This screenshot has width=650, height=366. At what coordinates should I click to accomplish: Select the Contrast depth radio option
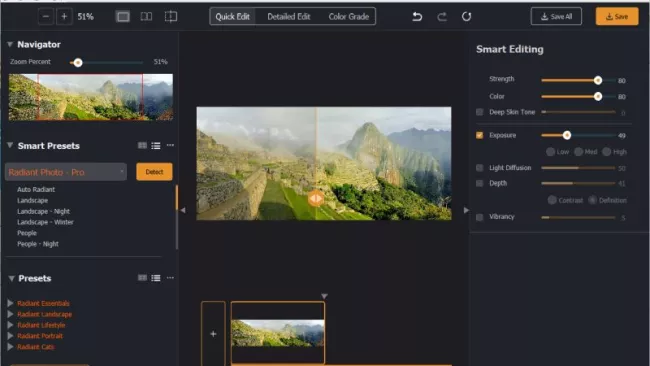click(x=552, y=200)
